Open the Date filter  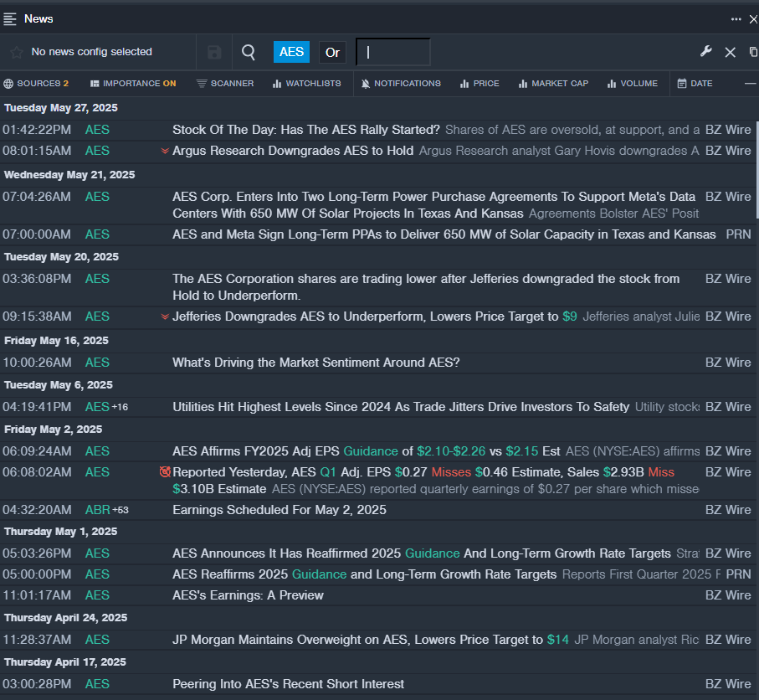coord(695,84)
